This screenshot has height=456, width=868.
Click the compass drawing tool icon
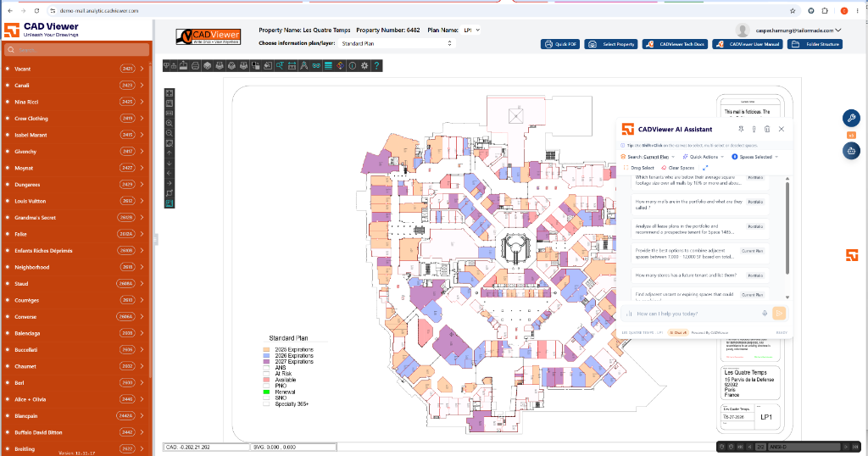pyautogui.click(x=304, y=66)
